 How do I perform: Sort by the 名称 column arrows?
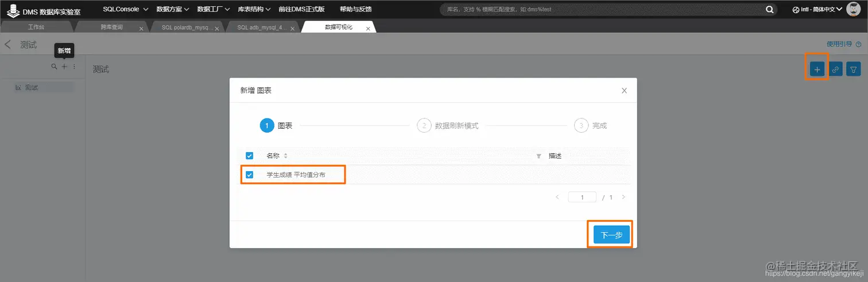pos(285,156)
